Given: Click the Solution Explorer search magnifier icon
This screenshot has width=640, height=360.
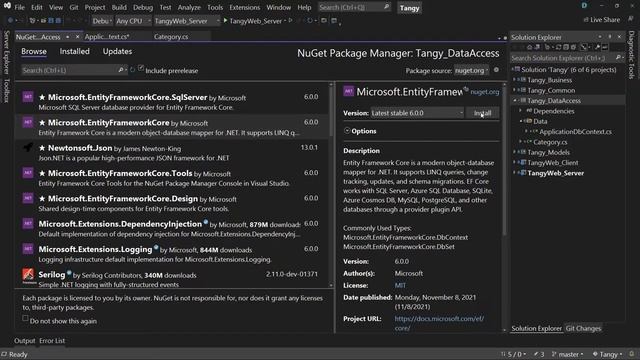Looking at the screenshot, I should [x=618, y=58].
